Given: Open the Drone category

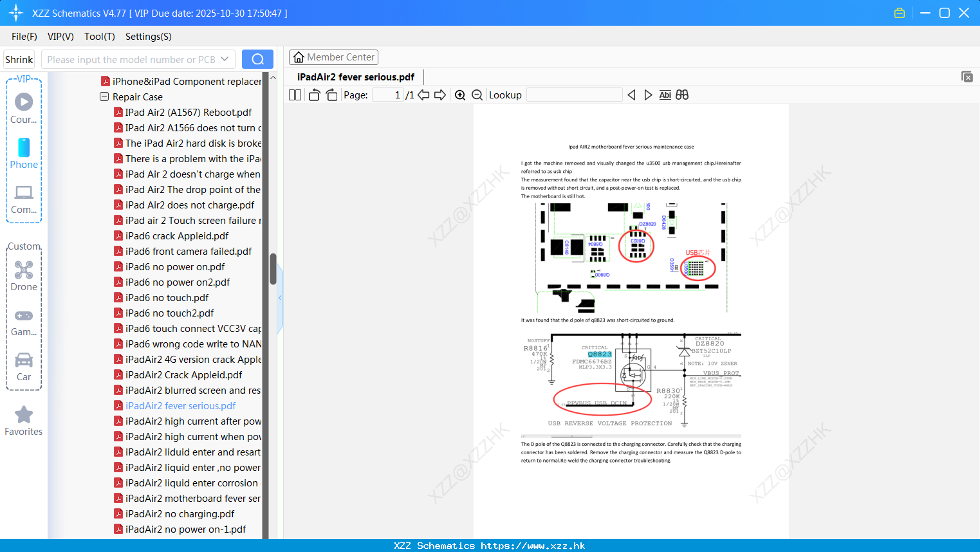Looking at the screenshot, I should click(x=24, y=276).
